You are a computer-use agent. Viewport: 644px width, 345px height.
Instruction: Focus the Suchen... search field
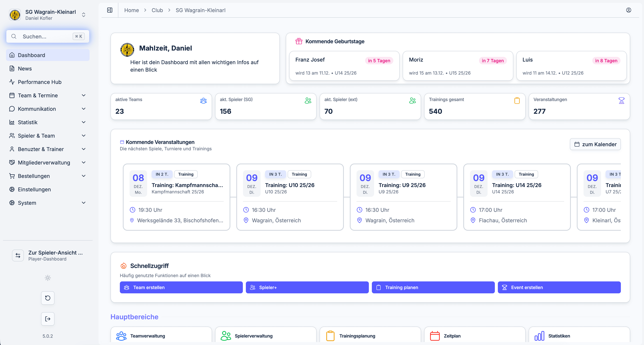point(48,37)
